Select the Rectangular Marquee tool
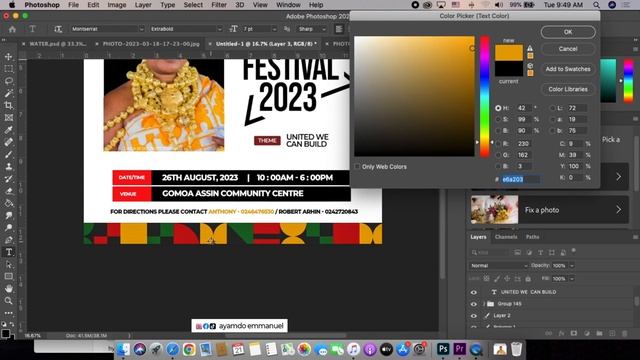Screen dimensions: 640x360 pos(8,69)
